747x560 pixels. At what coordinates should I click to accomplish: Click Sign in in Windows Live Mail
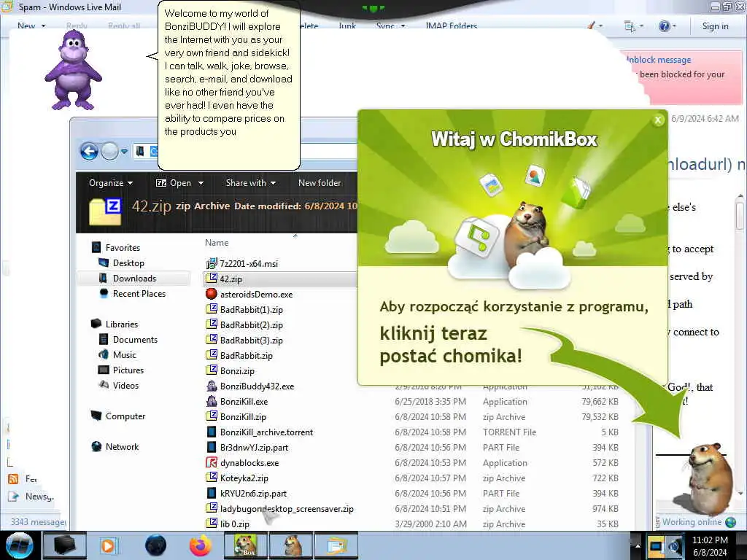715,26
